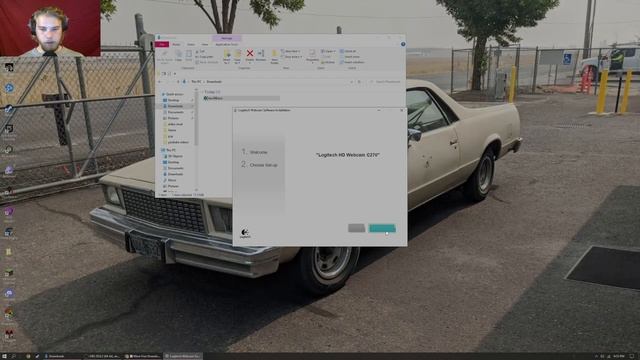Click the purple Manage contextual tab
The image size is (640, 360).
click(x=227, y=38)
